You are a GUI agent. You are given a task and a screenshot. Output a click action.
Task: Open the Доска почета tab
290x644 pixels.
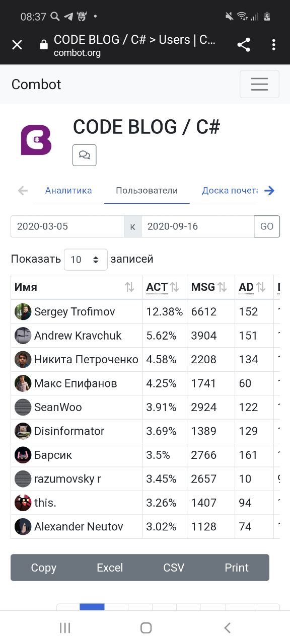230,191
